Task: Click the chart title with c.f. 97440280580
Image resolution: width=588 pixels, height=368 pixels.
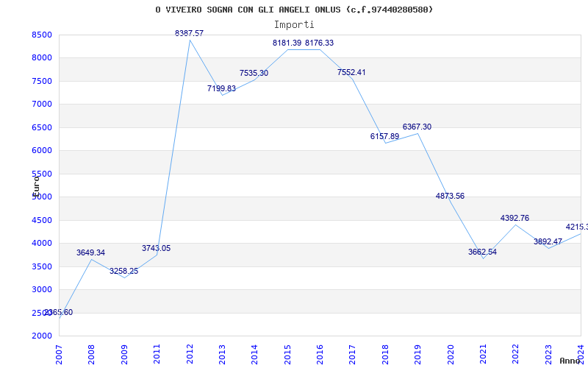Action: coord(294,10)
